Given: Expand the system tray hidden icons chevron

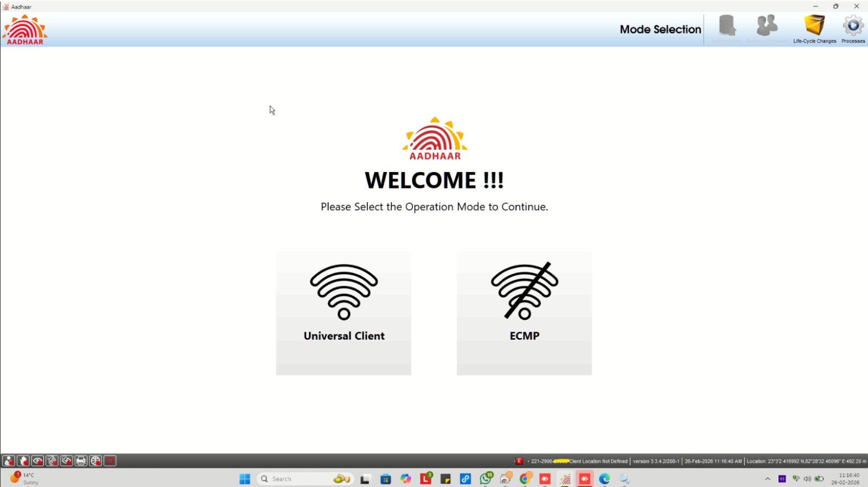Looking at the screenshot, I should click(767, 479).
